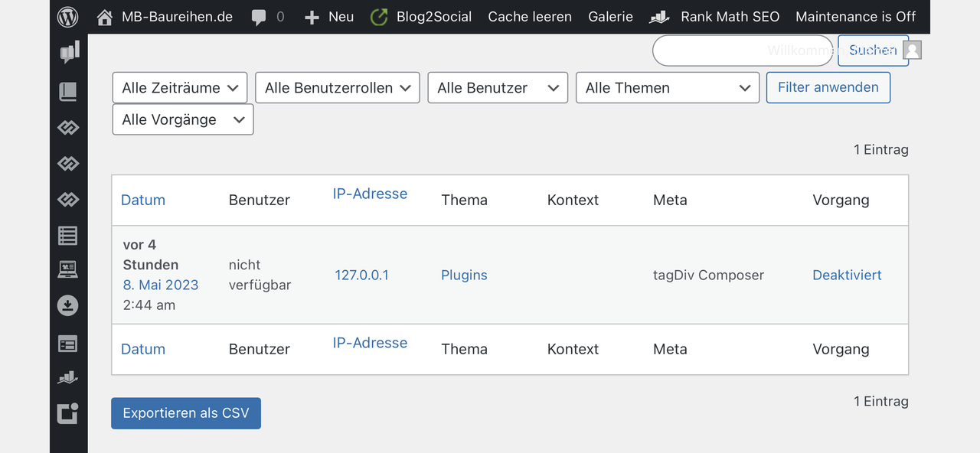The width and height of the screenshot is (980, 453).
Task: Click the WordPress logo icon
Action: tap(68, 16)
